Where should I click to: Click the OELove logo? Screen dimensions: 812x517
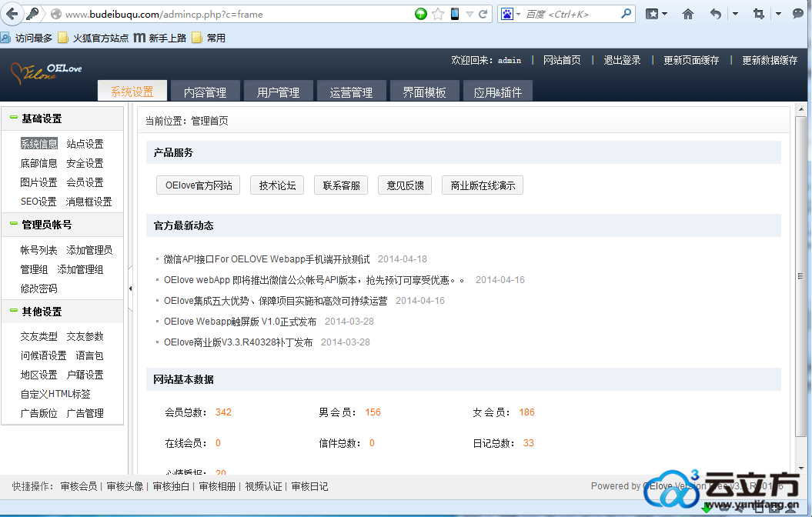tap(47, 74)
